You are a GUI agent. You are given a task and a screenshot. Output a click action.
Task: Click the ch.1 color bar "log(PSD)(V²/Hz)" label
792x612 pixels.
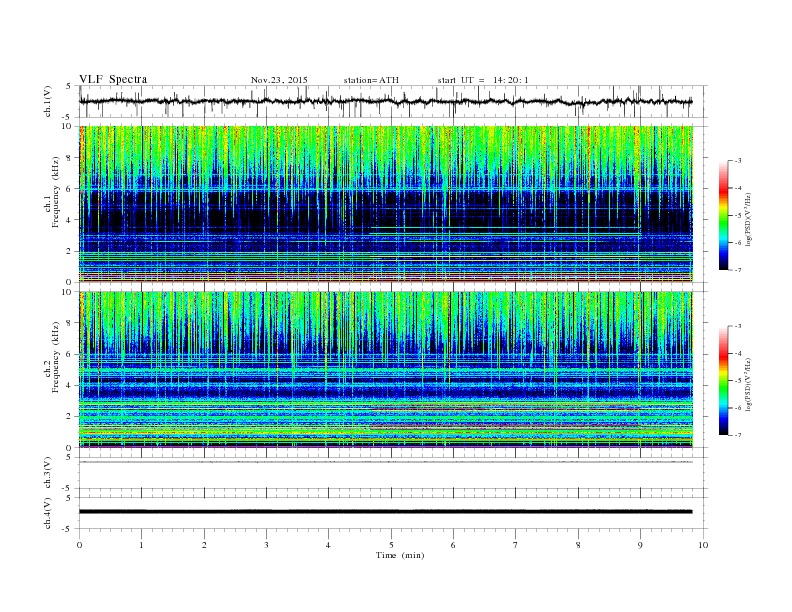pyautogui.click(x=749, y=220)
